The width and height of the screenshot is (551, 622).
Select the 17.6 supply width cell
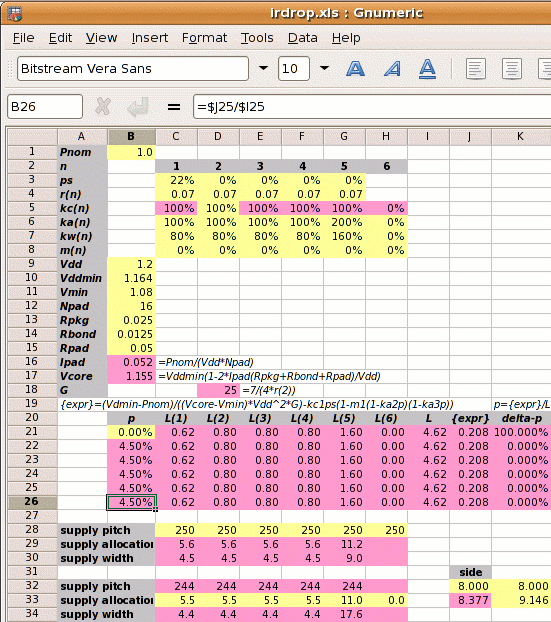click(344, 614)
